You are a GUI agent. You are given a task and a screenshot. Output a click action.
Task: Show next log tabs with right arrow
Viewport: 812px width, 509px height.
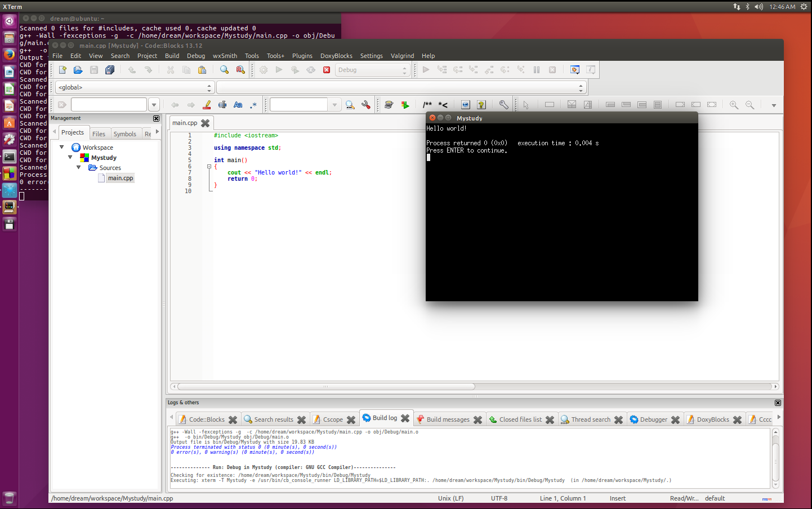(x=779, y=417)
